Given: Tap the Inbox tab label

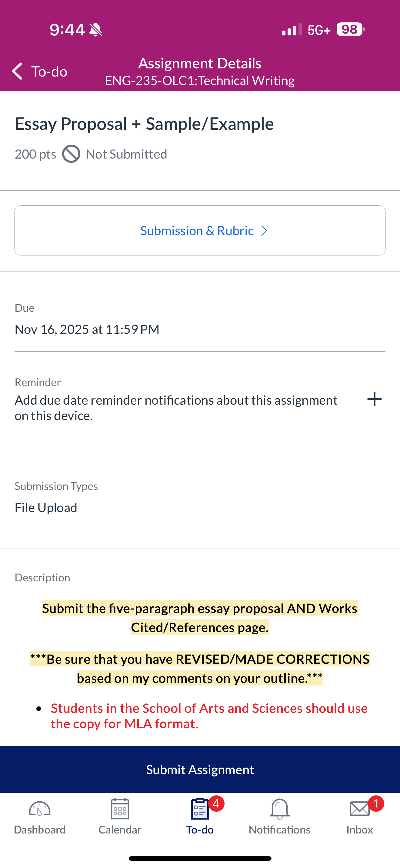Looking at the screenshot, I should 359,830.
